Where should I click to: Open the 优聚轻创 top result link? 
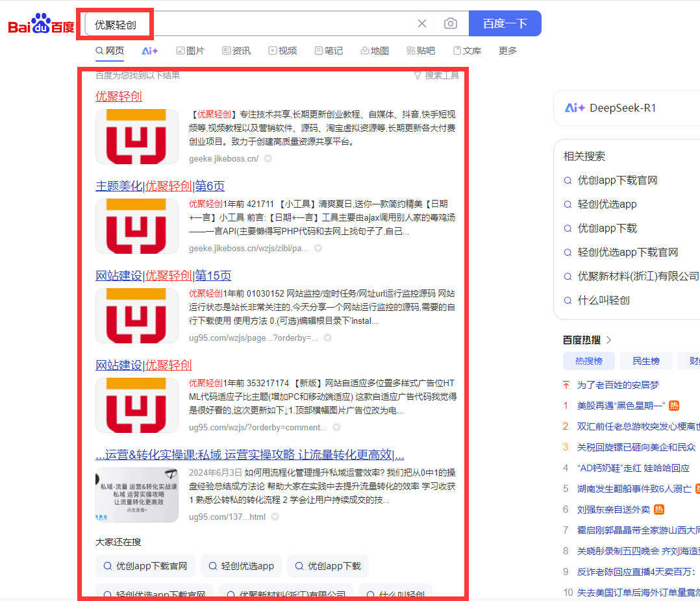tap(118, 97)
